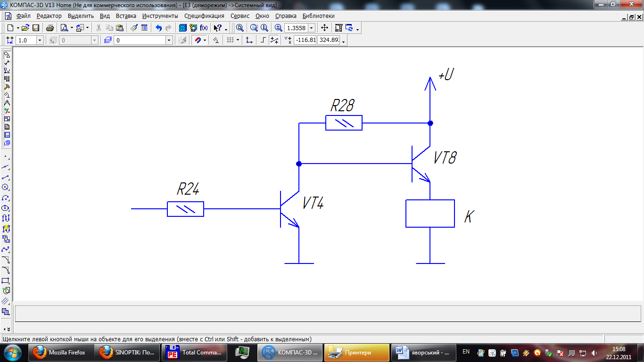Viewport: 644px width, 362px height.
Task: Select the Ellipse tool in left panel
Action: (x=6, y=208)
